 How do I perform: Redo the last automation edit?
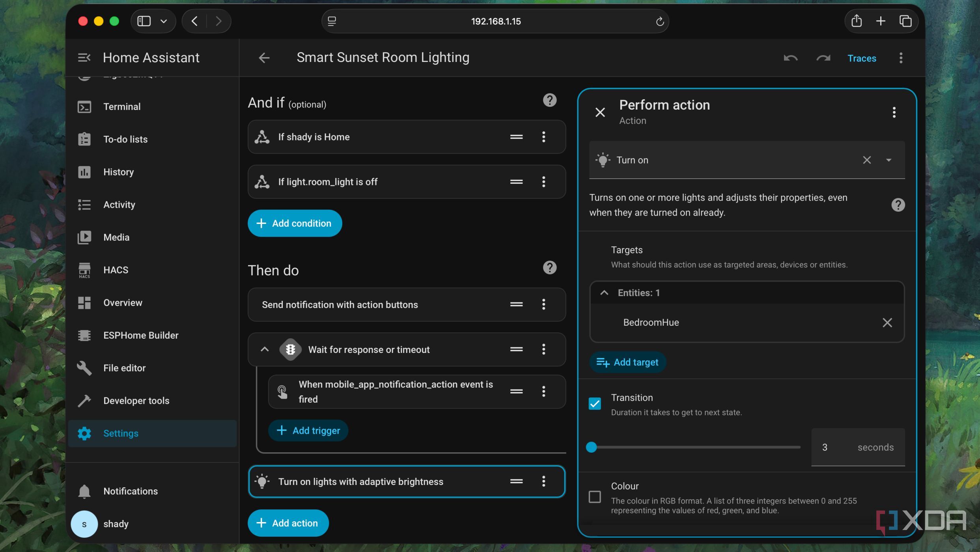[x=823, y=58]
